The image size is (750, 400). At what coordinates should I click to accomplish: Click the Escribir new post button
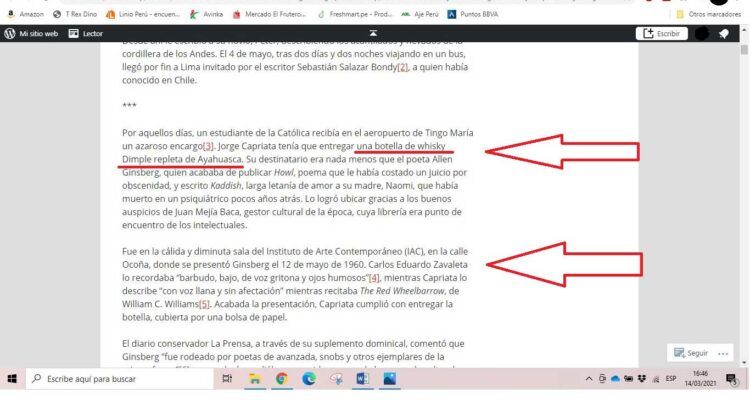point(660,33)
